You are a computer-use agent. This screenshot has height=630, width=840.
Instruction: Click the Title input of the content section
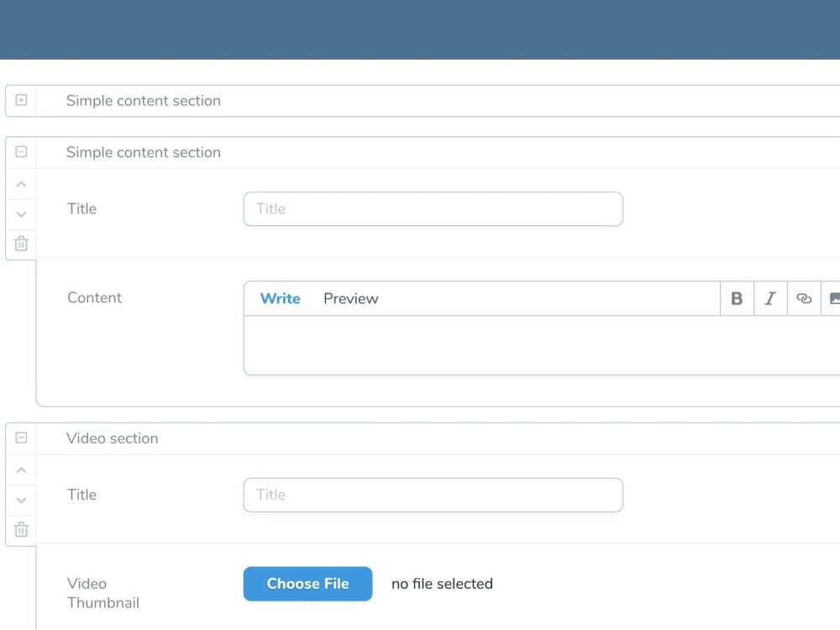point(433,208)
